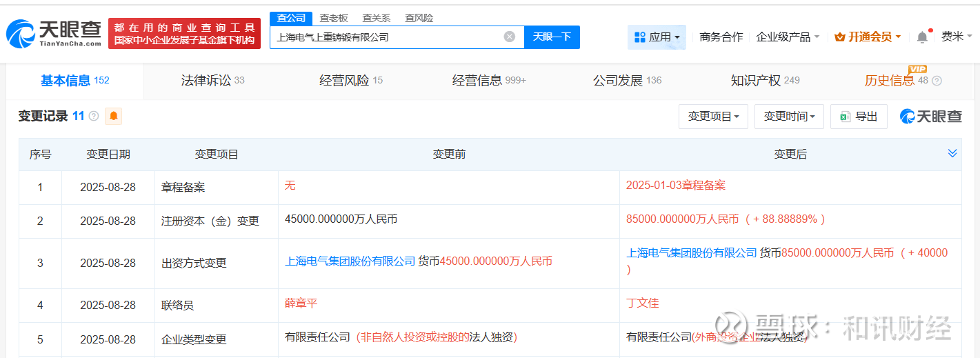Switch to the 知识产权 tab

(765, 81)
